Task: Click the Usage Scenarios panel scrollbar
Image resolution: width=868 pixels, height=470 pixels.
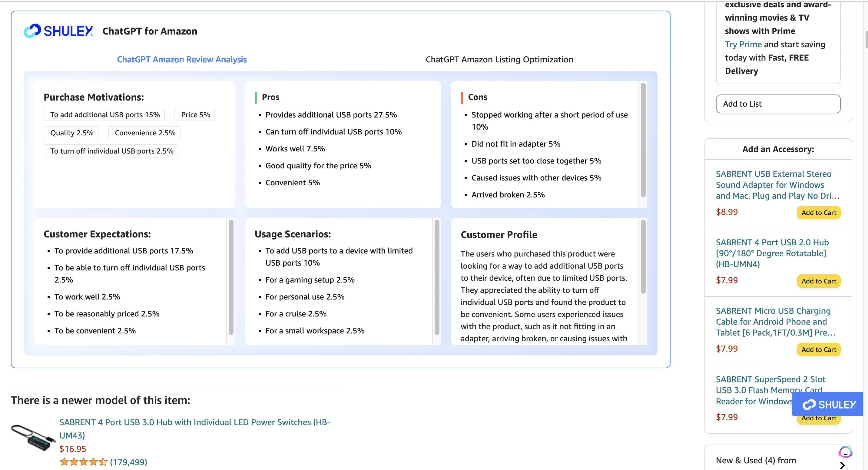Action: point(437,277)
